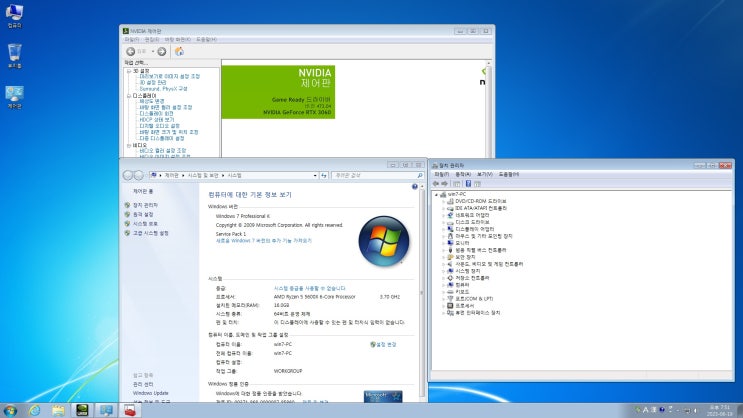743x418 pixels.
Task: Open 파일(F) menu in Device Manager
Action: point(442,174)
